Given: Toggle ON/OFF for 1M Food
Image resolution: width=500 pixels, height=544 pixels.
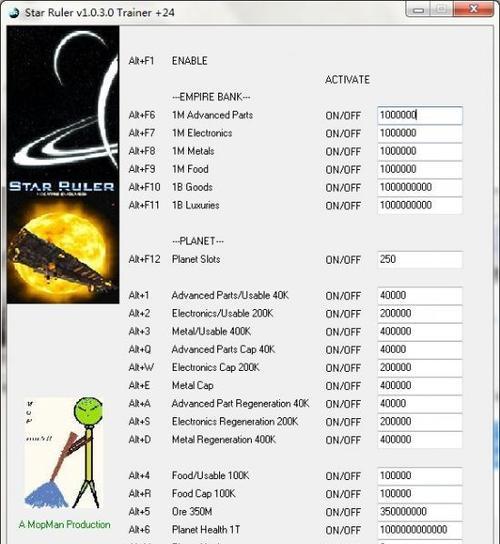Looking at the screenshot, I should [343, 170].
